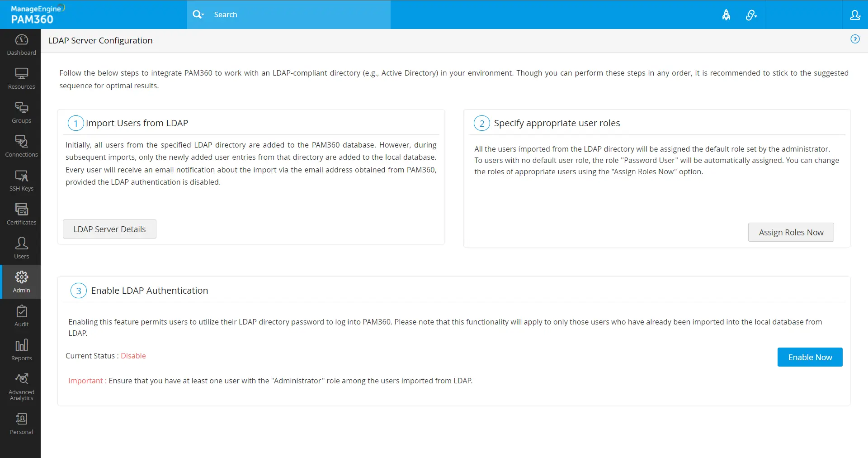This screenshot has height=458, width=868.
Task: Click the rocket launcher icon in top bar
Action: pyautogui.click(x=726, y=14)
